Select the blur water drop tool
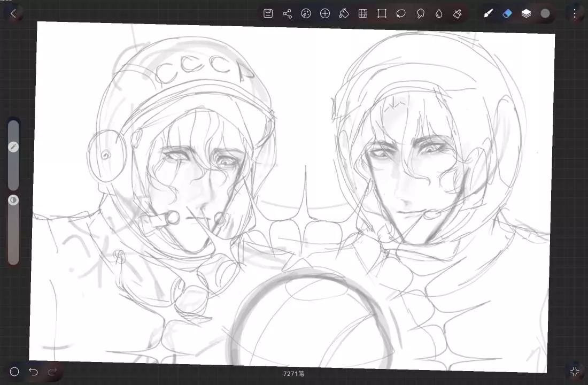 point(439,14)
